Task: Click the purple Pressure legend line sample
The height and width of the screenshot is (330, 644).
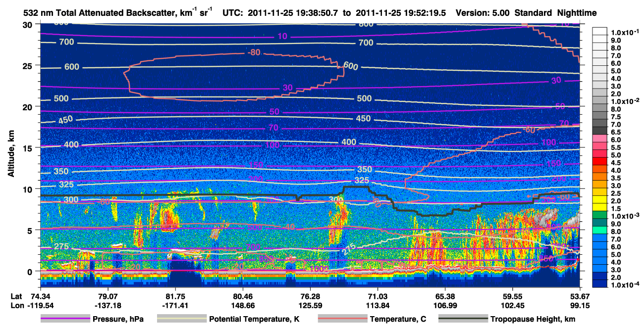Action: click(64, 319)
